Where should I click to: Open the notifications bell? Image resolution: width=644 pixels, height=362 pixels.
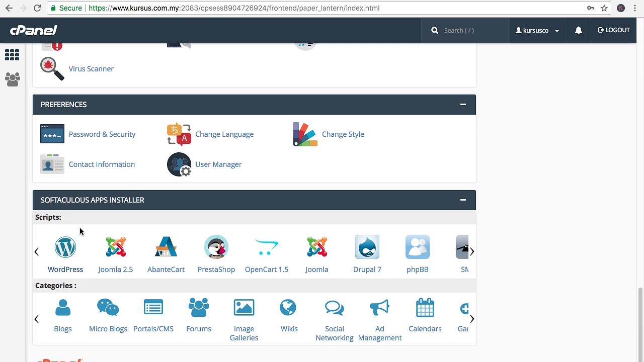tap(579, 30)
